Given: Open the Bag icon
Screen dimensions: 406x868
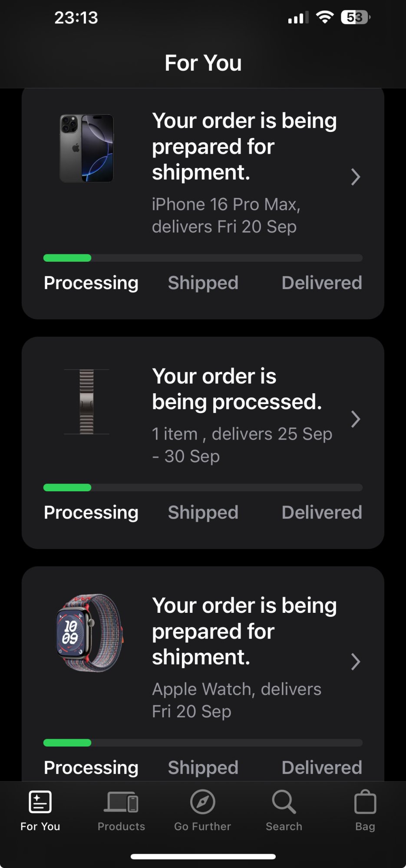Looking at the screenshot, I should (x=365, y=801).
